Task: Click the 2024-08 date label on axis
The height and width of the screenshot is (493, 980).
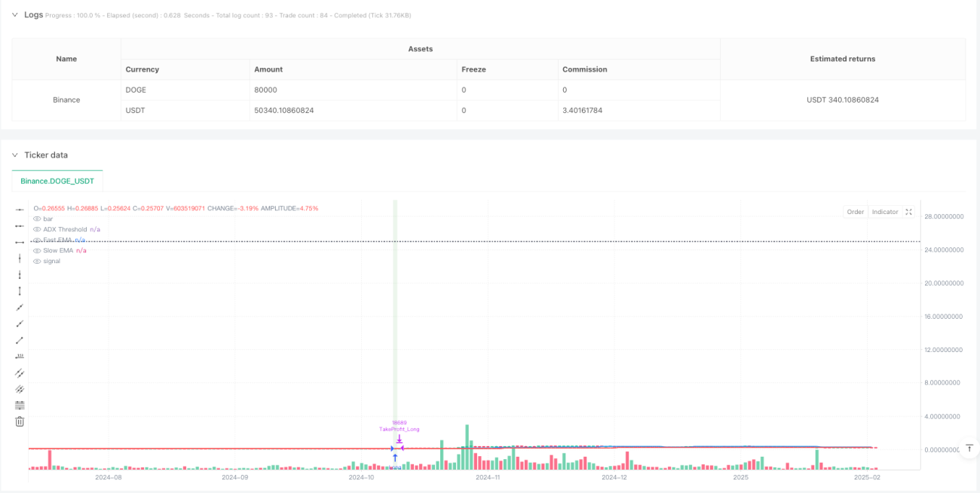Action: coord(108,477)
